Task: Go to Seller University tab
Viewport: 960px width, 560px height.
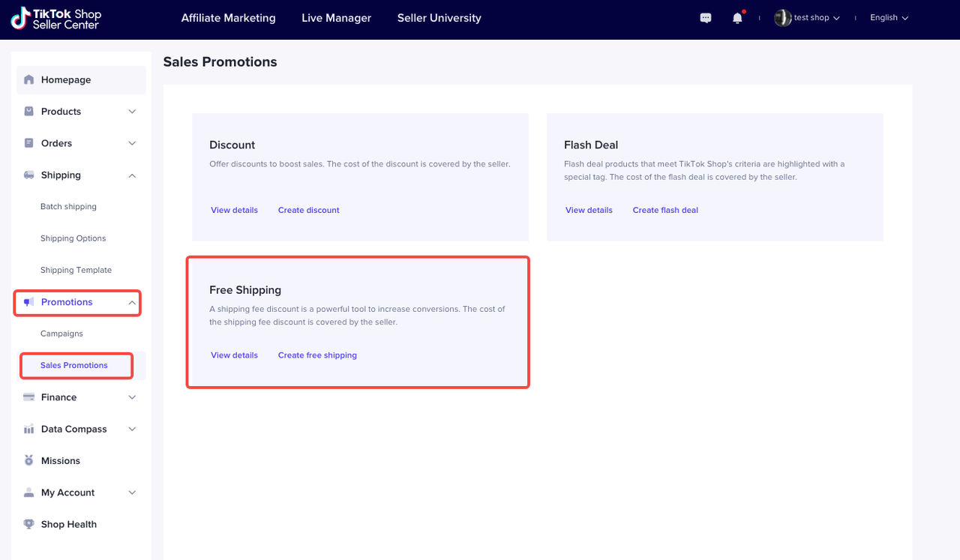Action: (x=439, y=18)
